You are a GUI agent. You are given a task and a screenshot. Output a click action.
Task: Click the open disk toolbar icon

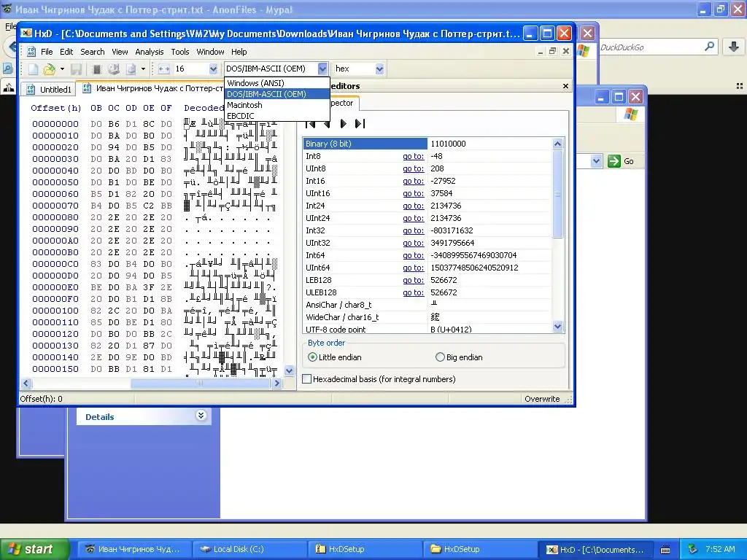[x=113, y=69]
